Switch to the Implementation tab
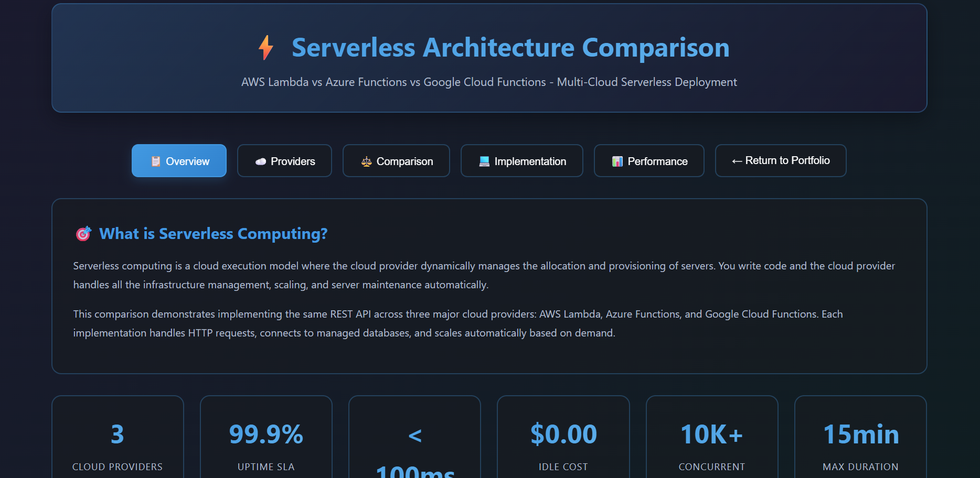This screenshot has height=478, width=980. [x=521, y=161]
